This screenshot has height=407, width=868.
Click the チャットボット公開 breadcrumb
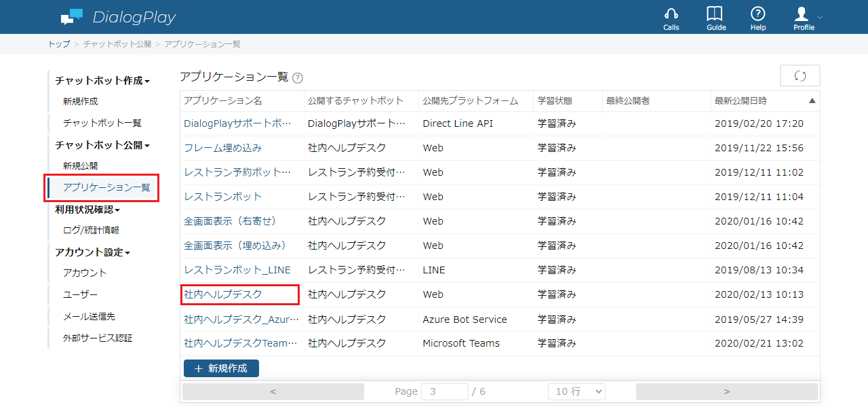pyautogui.click(x=117, y=44)
